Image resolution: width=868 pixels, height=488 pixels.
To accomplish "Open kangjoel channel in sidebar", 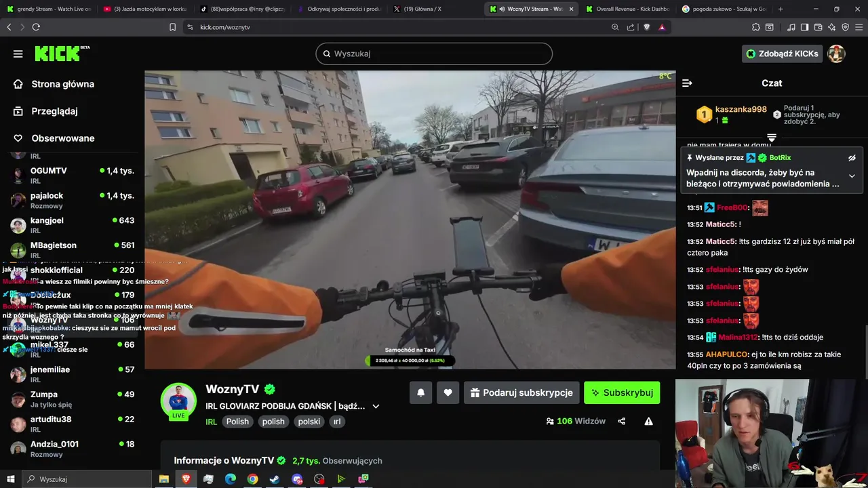I will tap(72, 225).
